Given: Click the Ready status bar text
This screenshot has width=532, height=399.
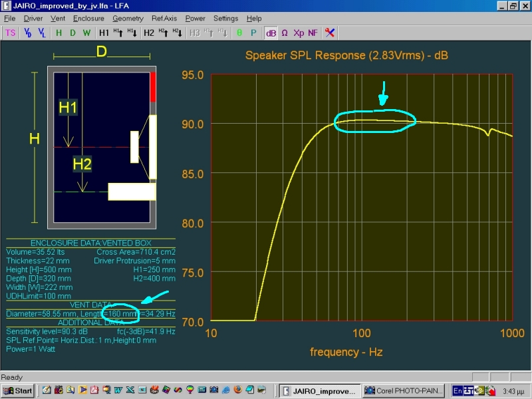Looking at the screenshot, I should coord(11,377).
